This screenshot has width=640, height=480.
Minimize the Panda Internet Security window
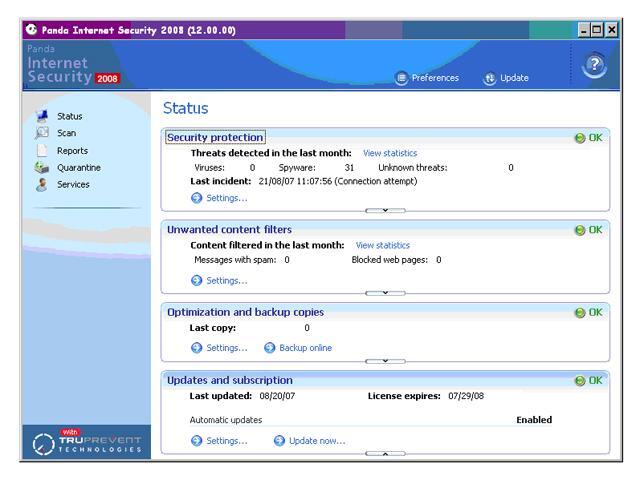click(x=584, y=30)
